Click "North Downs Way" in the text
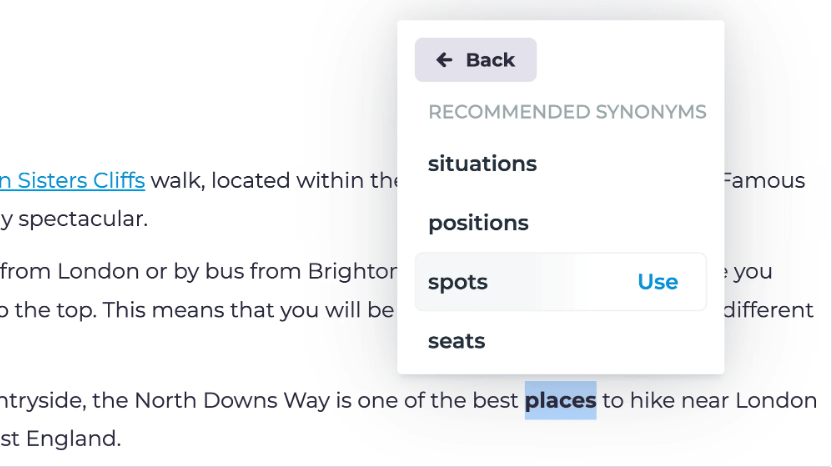Image resolution: width=832 pixels, height=467 pixels. click(212, 401)
